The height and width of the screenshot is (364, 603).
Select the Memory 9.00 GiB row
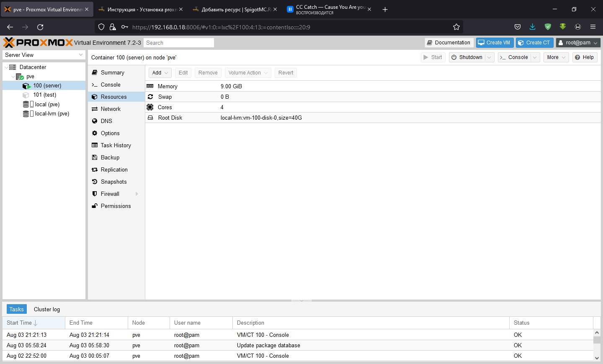373,86
